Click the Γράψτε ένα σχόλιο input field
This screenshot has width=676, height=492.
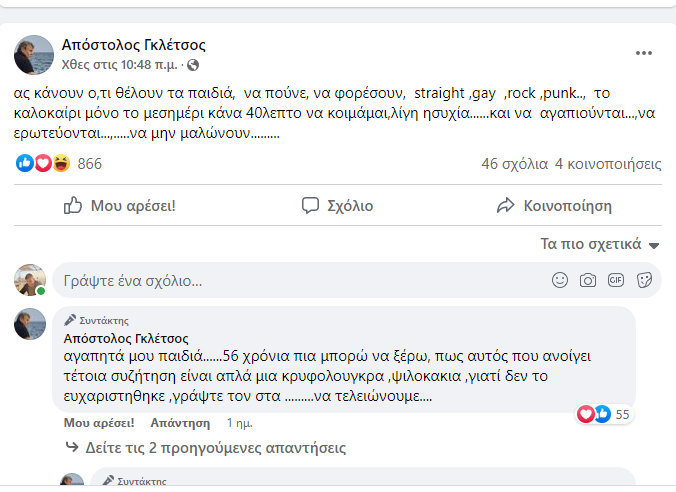click(300, 280)
